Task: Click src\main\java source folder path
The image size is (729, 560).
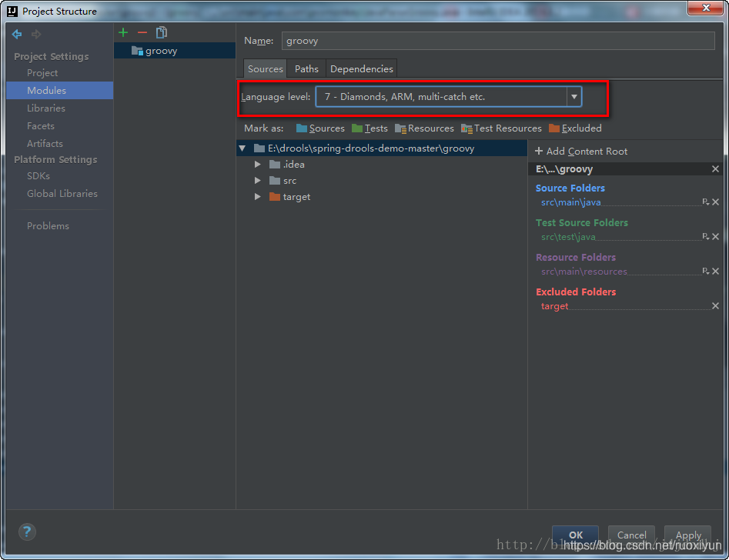Action: (571, 202)
